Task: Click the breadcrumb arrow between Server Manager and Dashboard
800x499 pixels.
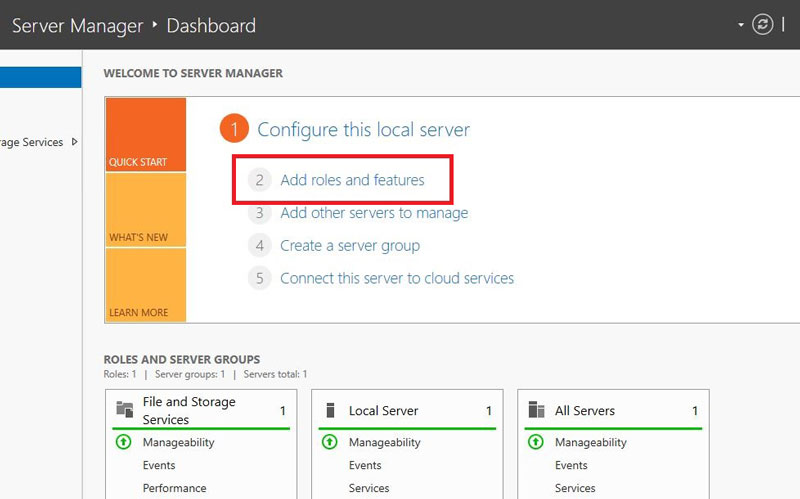Action: point(155,24)
